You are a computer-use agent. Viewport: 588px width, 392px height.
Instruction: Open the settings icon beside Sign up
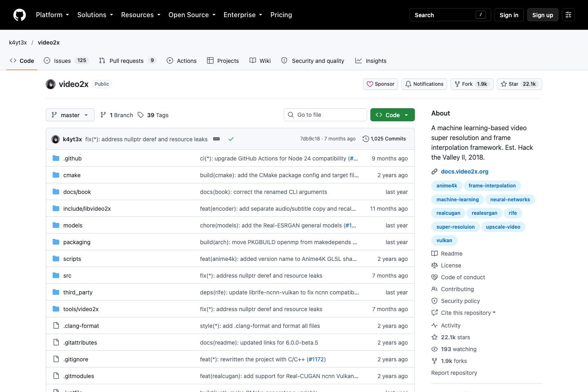tap(568, 15)
